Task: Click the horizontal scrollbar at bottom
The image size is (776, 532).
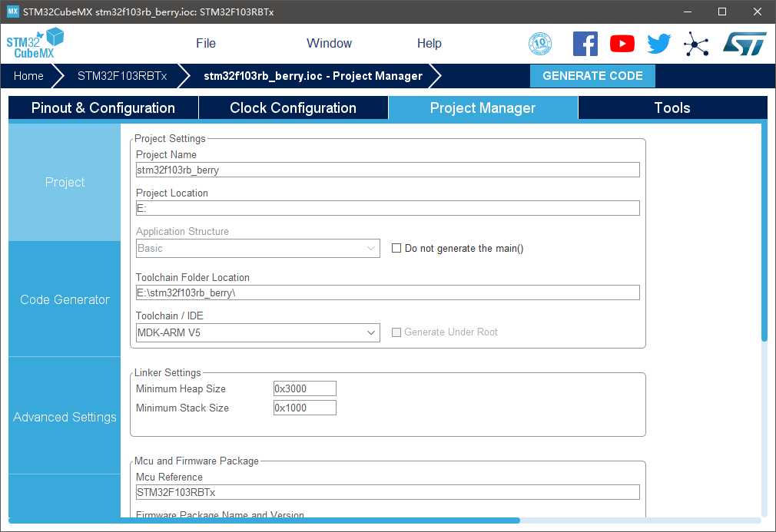Action: coord(264,520)
